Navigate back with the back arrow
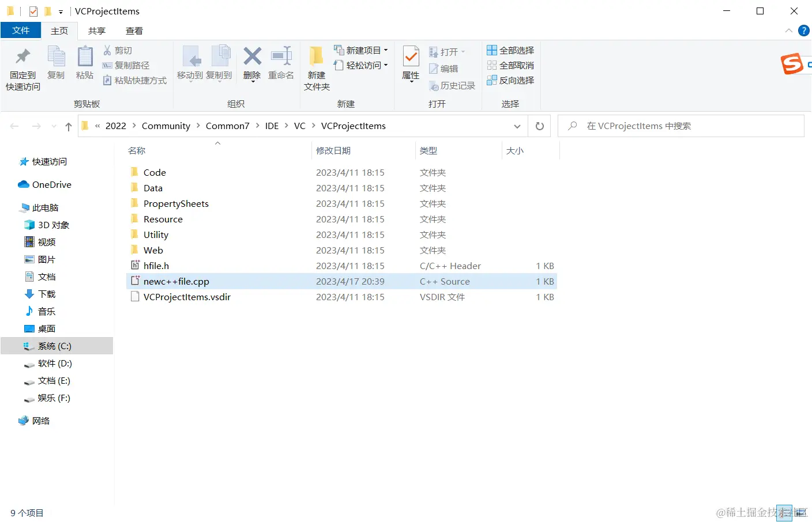 (x=14, y=126)
